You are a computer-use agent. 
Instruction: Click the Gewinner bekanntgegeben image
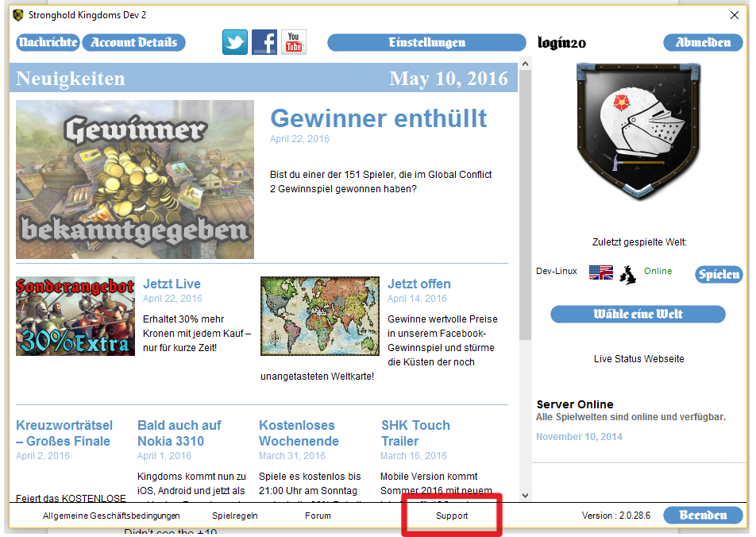click(135, 180)
